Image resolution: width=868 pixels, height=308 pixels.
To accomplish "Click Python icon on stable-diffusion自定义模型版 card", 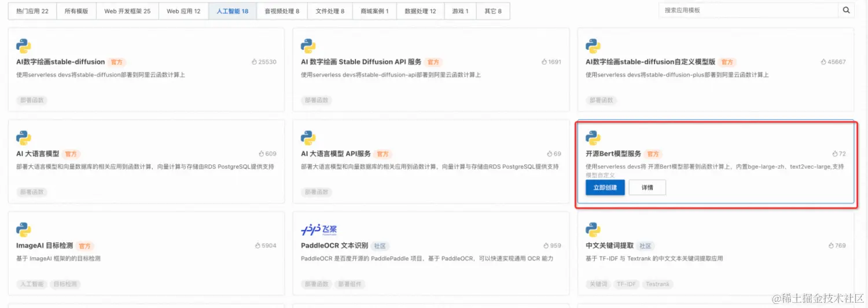I will 593,46.
